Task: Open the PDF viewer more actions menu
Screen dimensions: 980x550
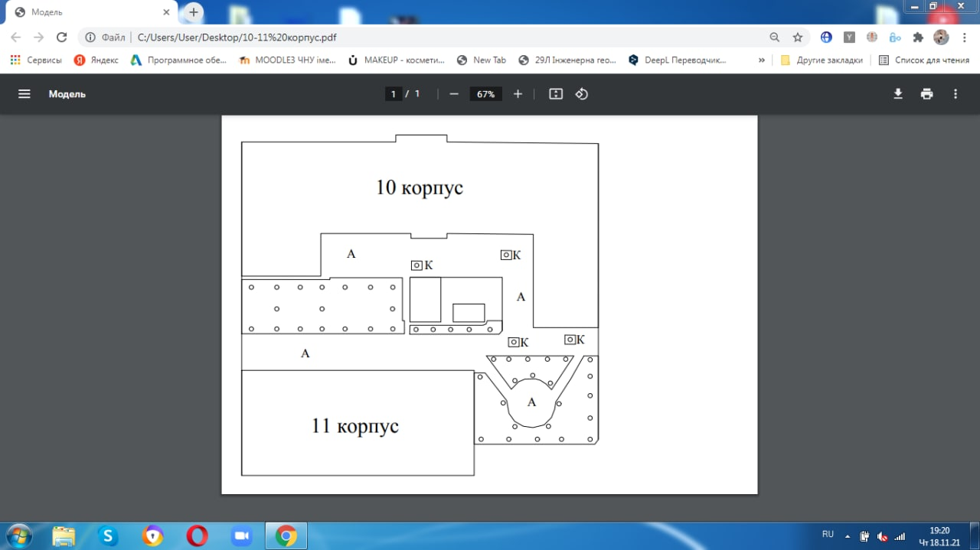Action: coord(955,94)
